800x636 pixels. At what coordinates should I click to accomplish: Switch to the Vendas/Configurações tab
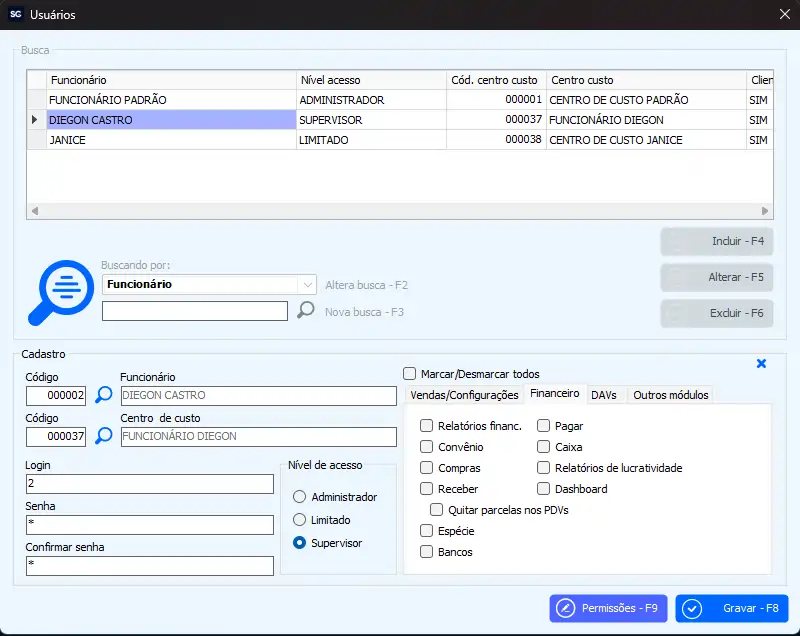click(x=464, y=395)
